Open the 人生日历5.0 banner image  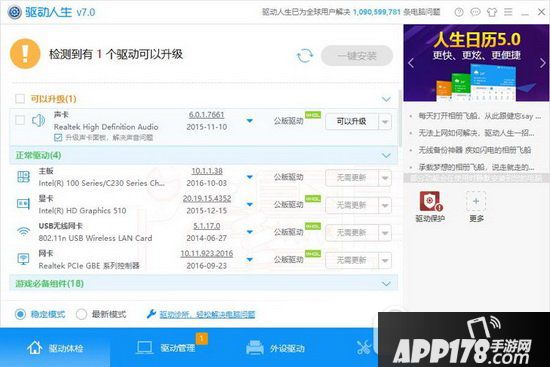[x=476, y=63]
